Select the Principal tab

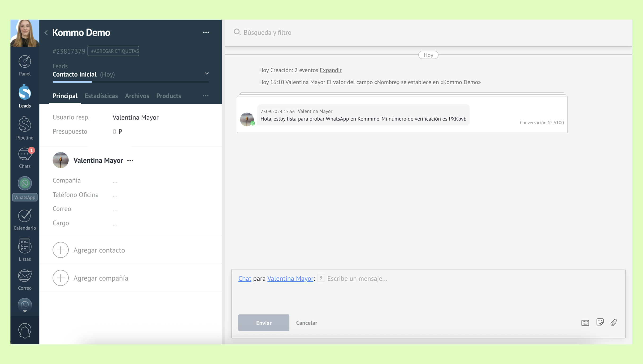point(65,96)
